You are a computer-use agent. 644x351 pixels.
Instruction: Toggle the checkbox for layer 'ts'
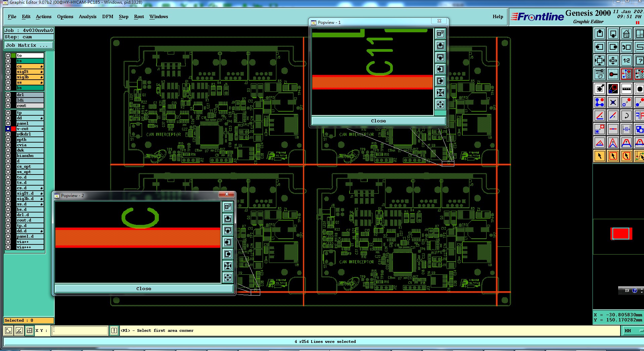[x=8, y=61]
